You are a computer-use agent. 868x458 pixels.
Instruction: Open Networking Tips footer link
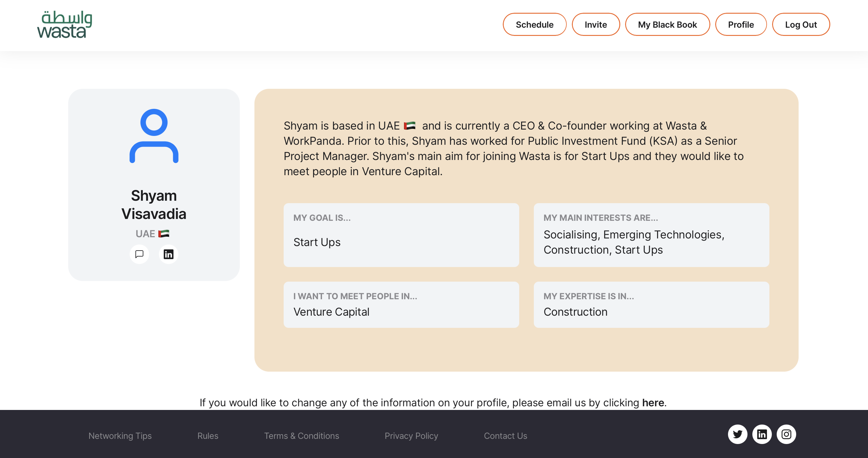(x=120, y=436)
